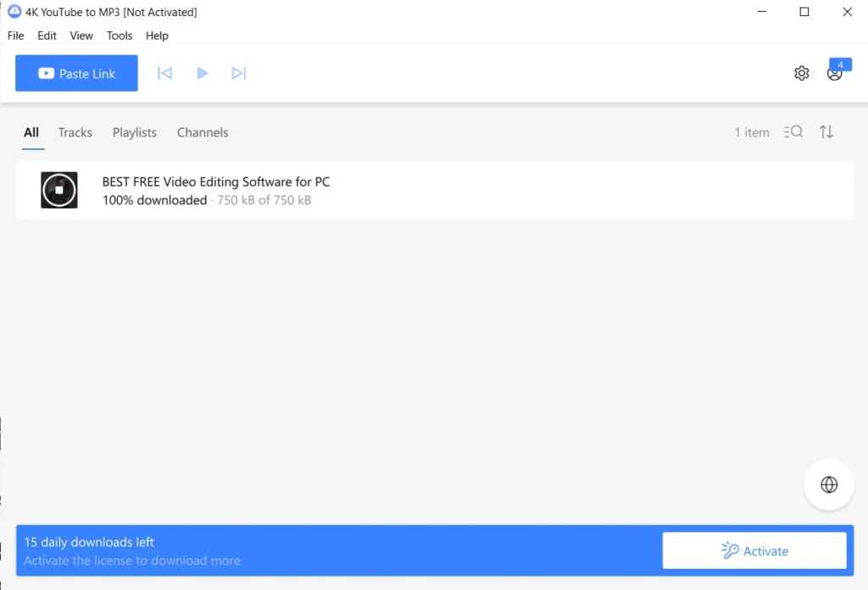Select the BEST FREE Video Editing Software track

point(215,181)
